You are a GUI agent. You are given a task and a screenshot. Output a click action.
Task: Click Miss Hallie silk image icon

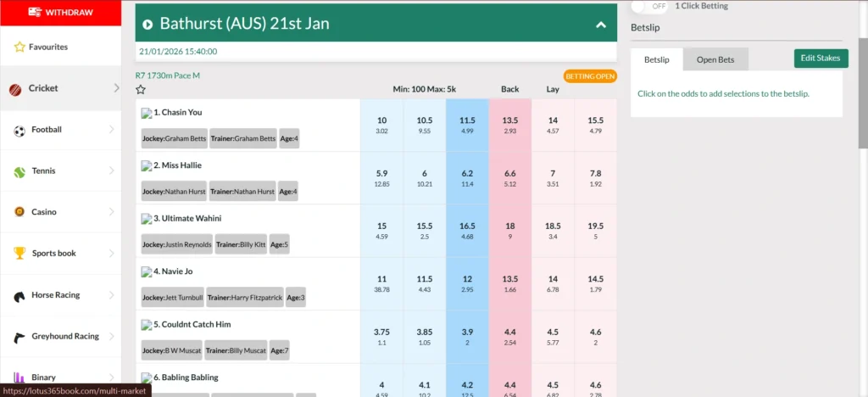(x=146, y=166)
